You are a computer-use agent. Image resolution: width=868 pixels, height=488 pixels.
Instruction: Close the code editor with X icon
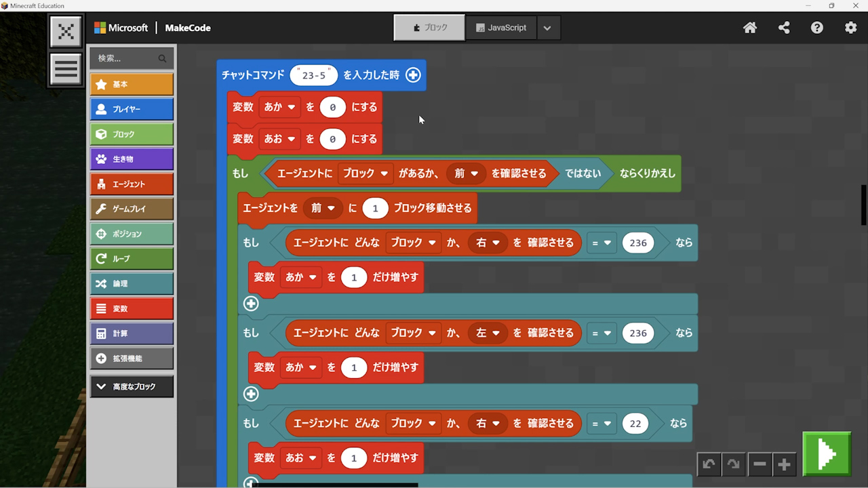point(66,31)
